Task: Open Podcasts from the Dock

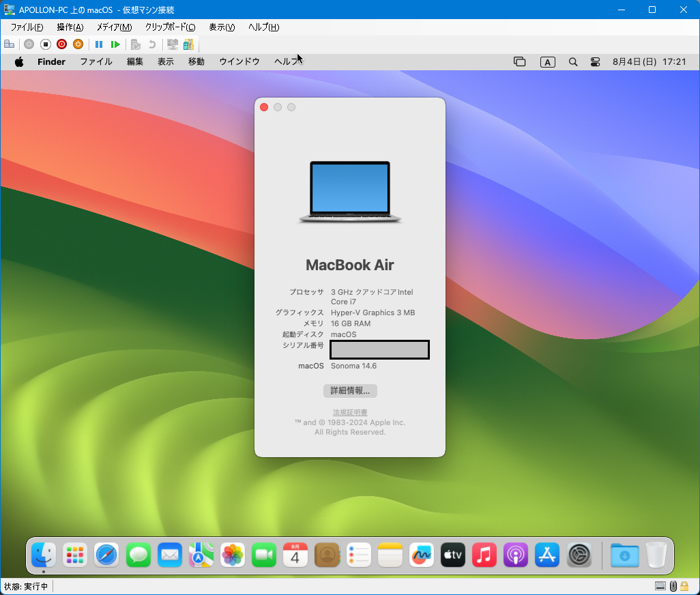Action: [x=516, y=555]
